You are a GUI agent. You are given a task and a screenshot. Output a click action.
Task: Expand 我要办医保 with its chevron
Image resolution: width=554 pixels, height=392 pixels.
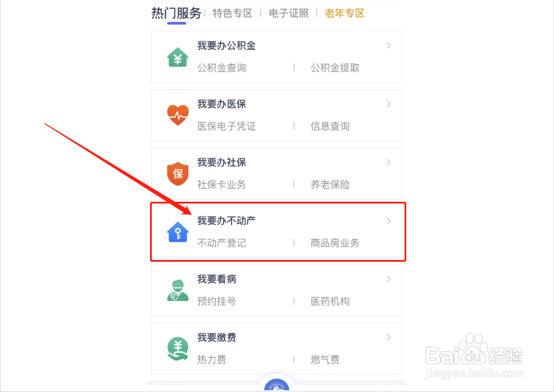(x=388, y=104)
